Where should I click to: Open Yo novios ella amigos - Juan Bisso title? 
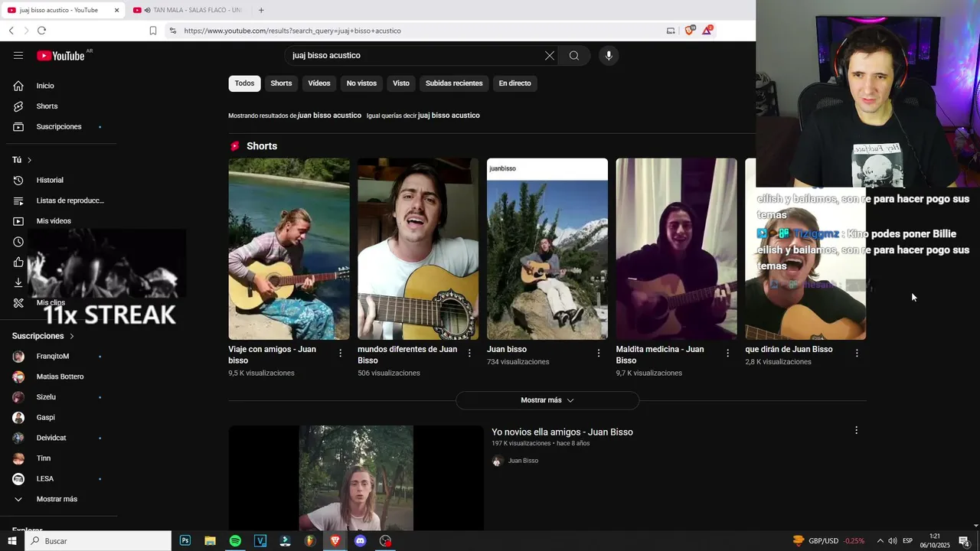click(562, 432)
